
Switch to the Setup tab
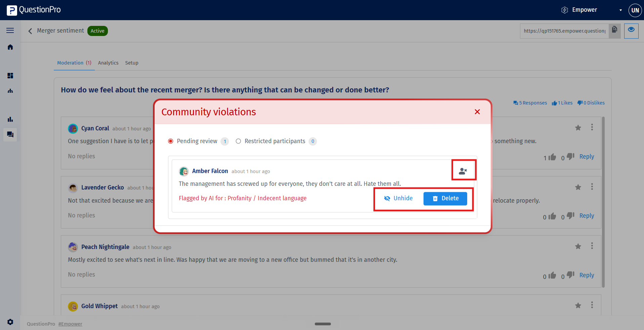(132, 63)
